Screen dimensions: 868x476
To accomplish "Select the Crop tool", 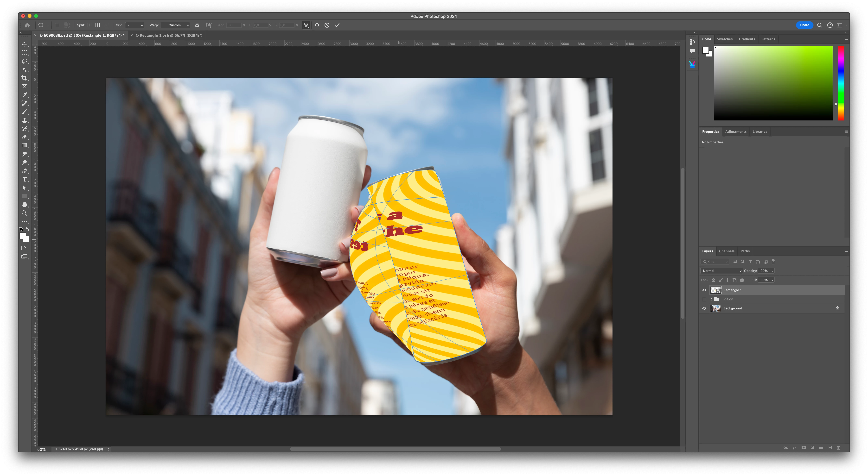I will 24,78.
